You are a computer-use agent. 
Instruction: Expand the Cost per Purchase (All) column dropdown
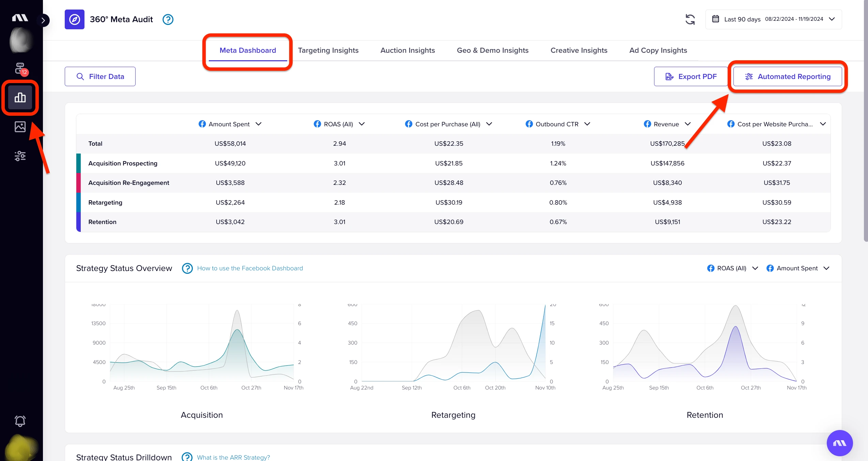pyautogui.click(x=489, y=124)
